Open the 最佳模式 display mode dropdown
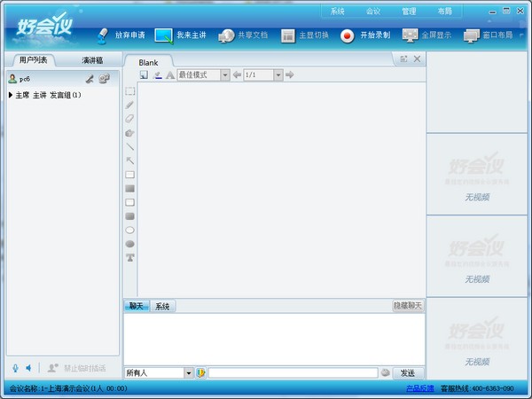The width and height of the screenshot is (532, 399). [x=225, y=74]
